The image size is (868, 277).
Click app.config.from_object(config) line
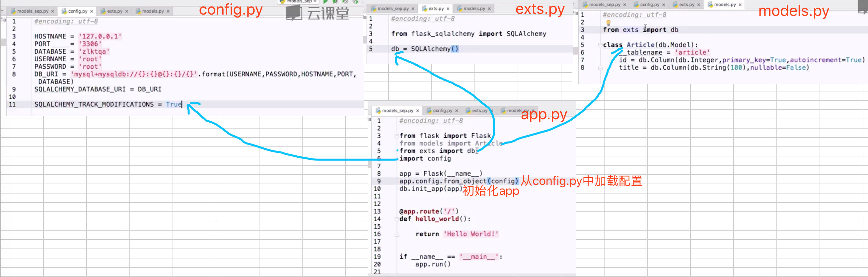click(459, 182)
